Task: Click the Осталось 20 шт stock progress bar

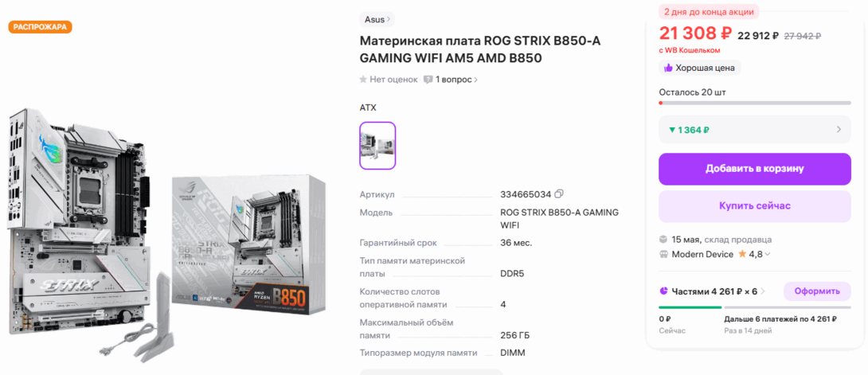Action: click(x=754, y=103)
